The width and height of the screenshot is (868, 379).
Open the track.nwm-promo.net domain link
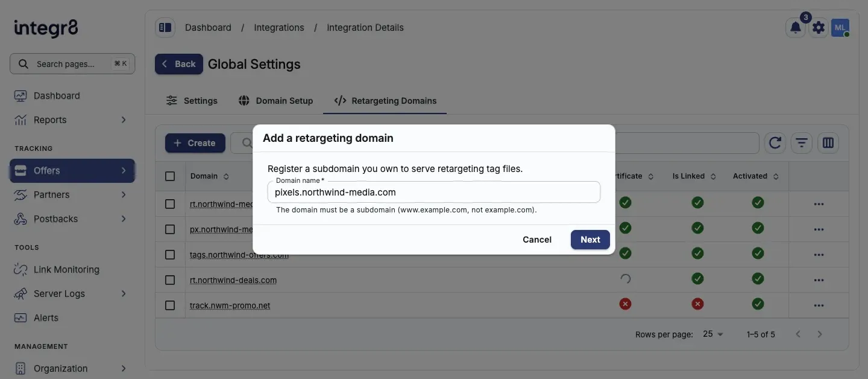[x=230, y=305]
